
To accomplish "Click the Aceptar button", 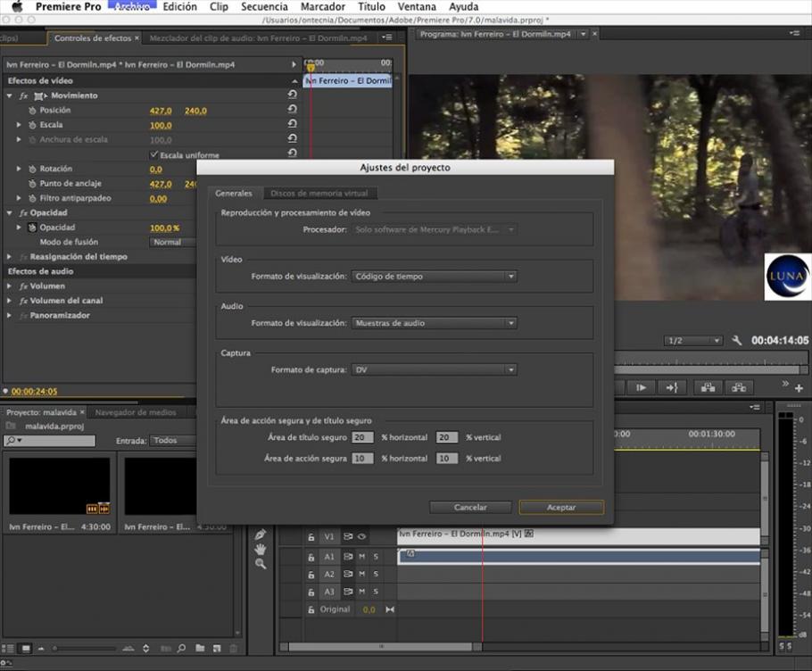I will 561,506.
